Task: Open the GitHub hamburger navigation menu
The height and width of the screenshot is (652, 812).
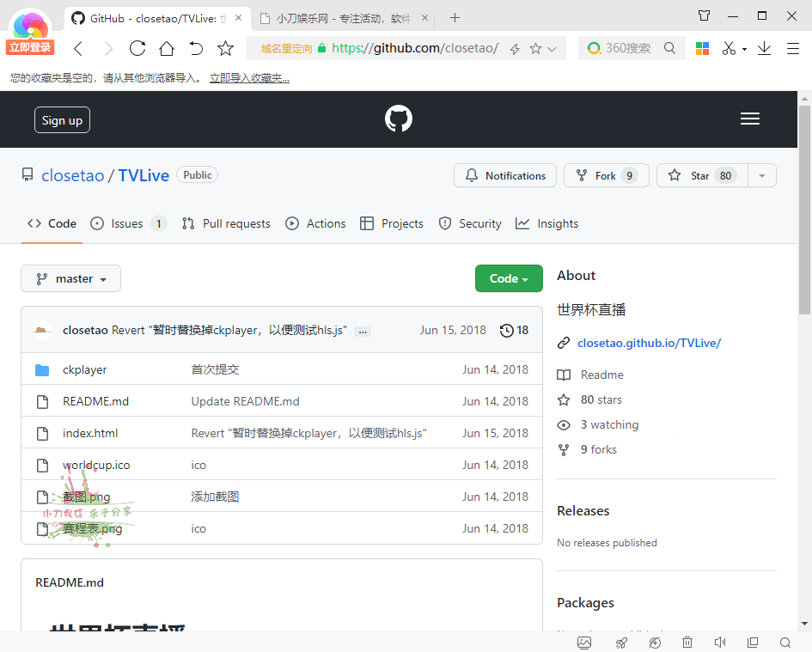Action: coord(749,119)
